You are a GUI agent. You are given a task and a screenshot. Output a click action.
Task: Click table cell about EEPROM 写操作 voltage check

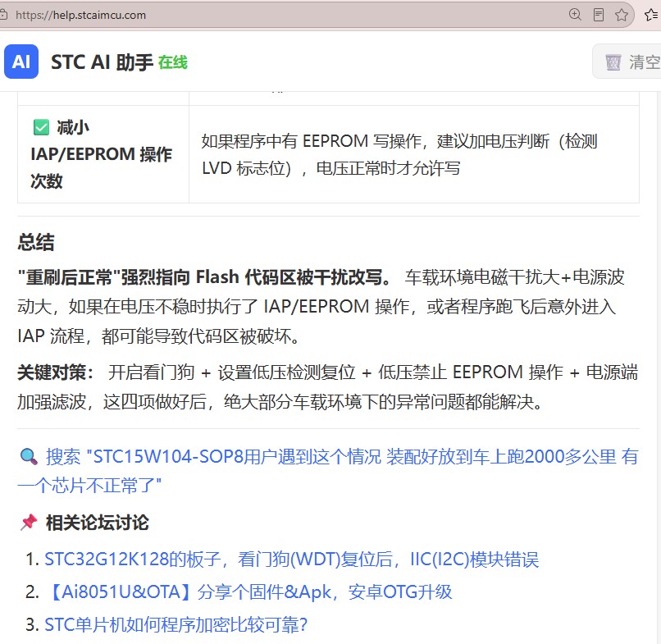click(x=414, y=154)
